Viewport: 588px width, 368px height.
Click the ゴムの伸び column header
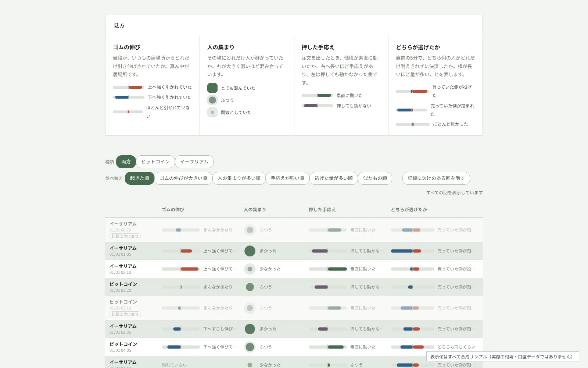click(173, 209)
